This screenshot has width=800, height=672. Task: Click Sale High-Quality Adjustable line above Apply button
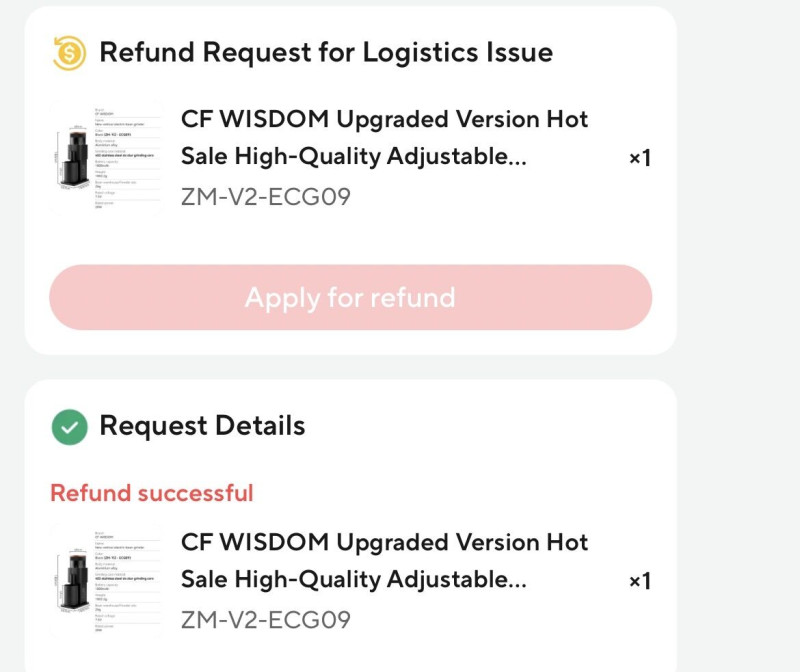353,157
